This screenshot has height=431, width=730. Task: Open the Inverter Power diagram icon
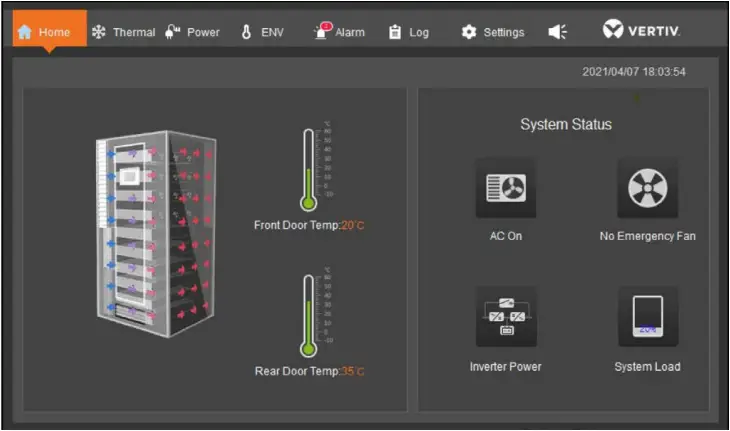505,318
